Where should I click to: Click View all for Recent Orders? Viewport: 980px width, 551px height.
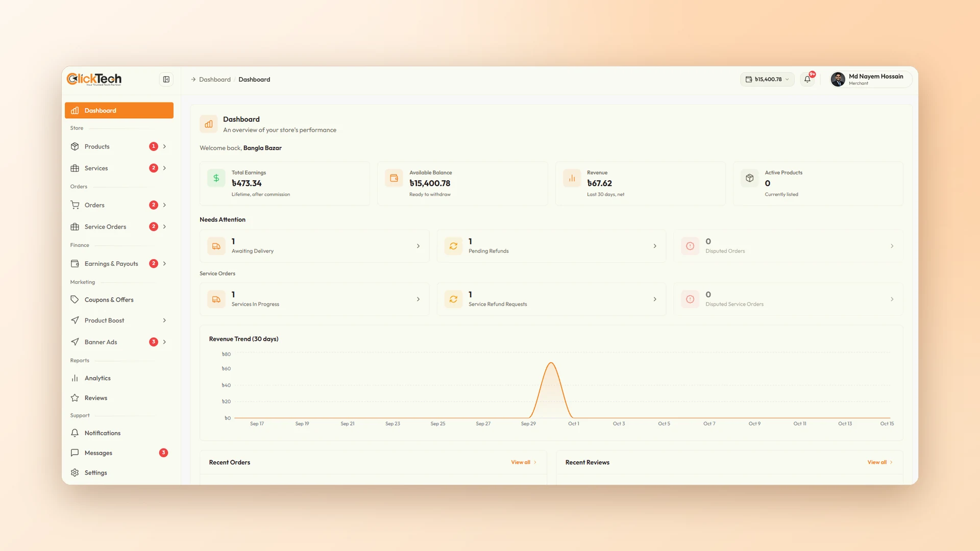point(524,462)
